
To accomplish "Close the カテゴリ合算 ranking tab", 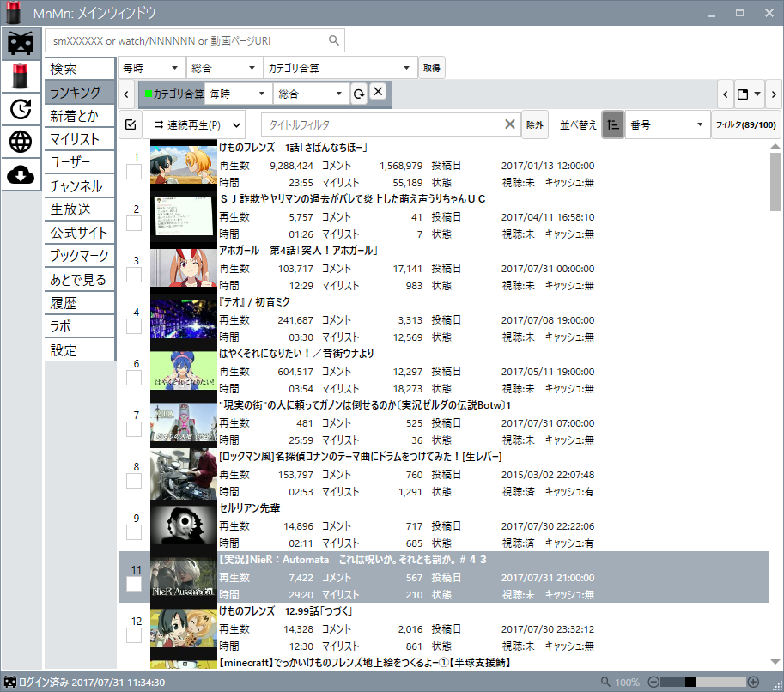I will click(378, 92).
